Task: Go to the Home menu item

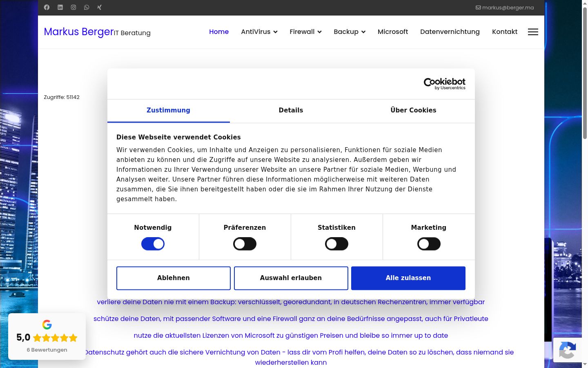Action: [x=219, y=32]
